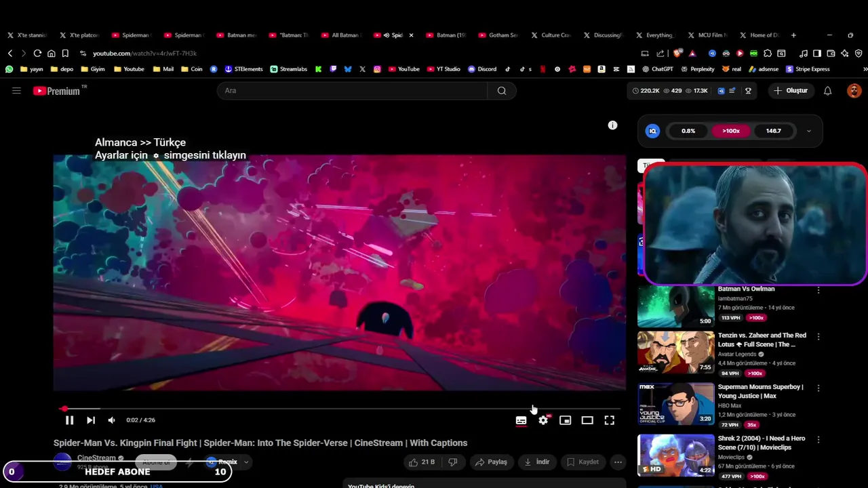The width and height of the screenshot is (868, 488).
Task: Download the video with İndir
Action: 536,462
